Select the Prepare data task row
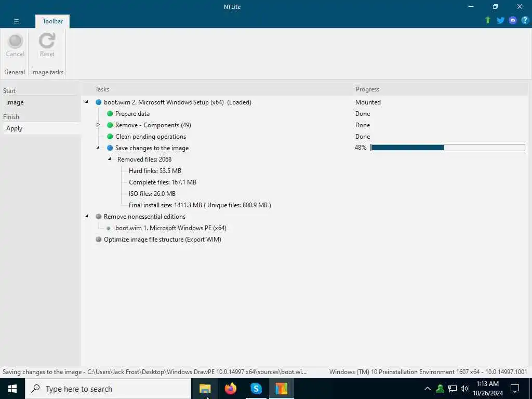The height and width of the screenshot is (399, 532). (132, 114)
